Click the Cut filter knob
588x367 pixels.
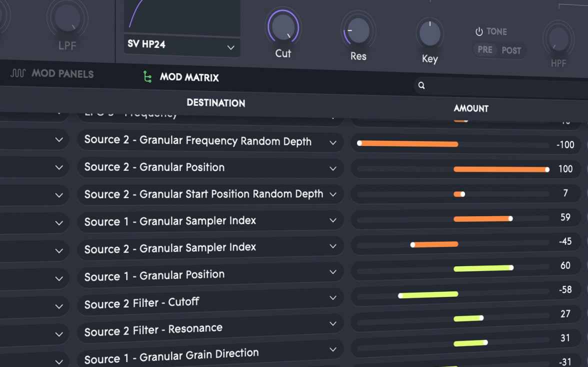click(283, 27)
